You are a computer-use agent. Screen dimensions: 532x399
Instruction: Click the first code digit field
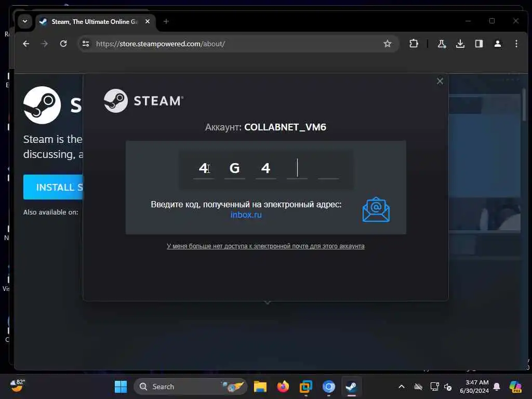pyautogui.click(x=204, y=168)
